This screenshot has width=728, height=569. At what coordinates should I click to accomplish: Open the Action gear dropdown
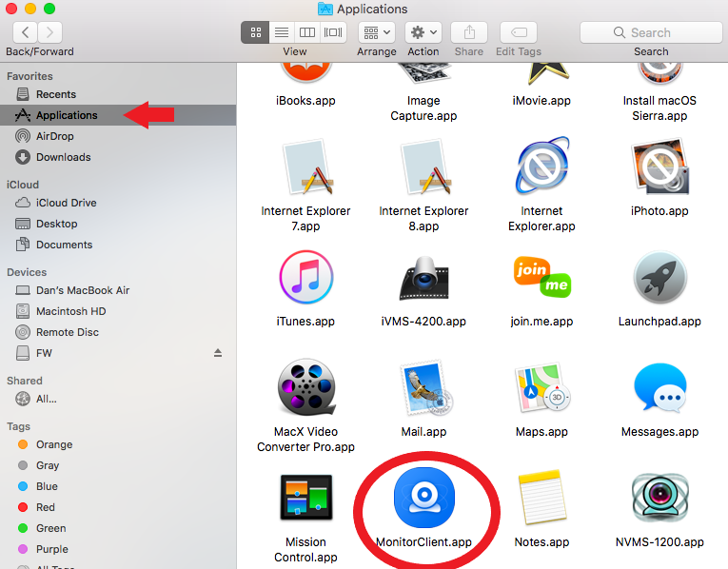pyautogui.click(x=423, y=32)
